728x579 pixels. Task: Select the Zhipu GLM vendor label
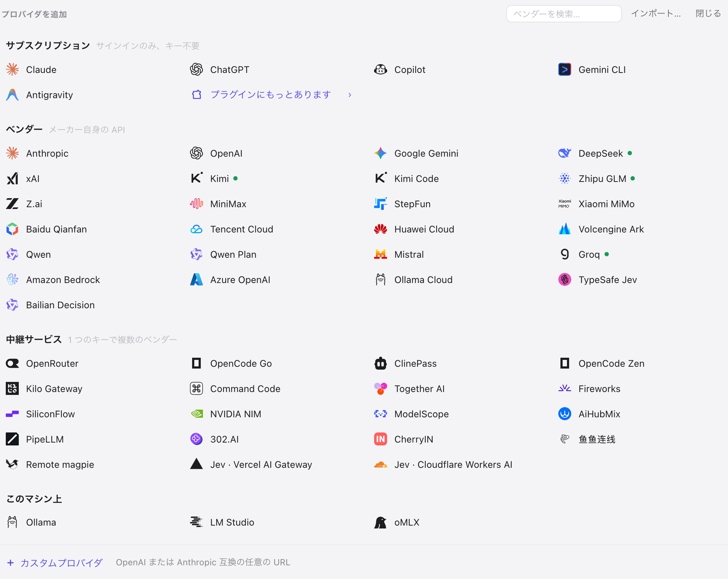click(602, 179)
